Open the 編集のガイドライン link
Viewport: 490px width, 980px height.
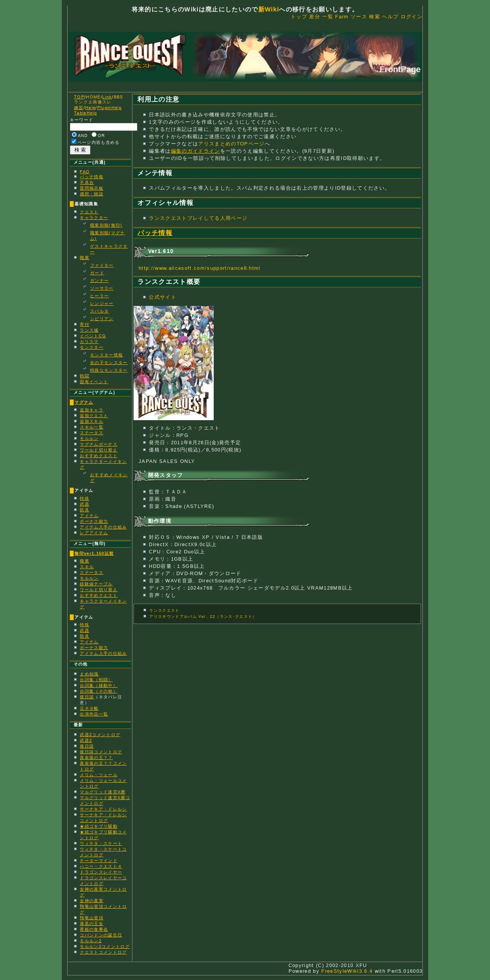(195, 151)
